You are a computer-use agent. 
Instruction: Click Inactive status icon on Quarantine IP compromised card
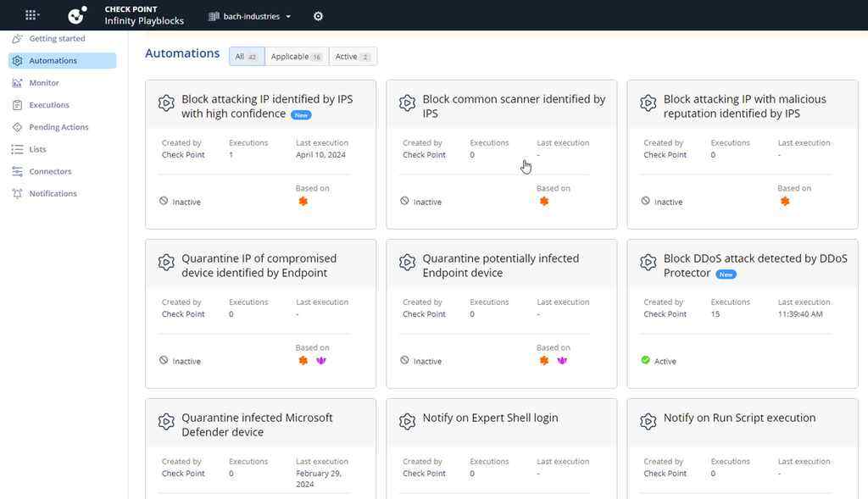164,360
